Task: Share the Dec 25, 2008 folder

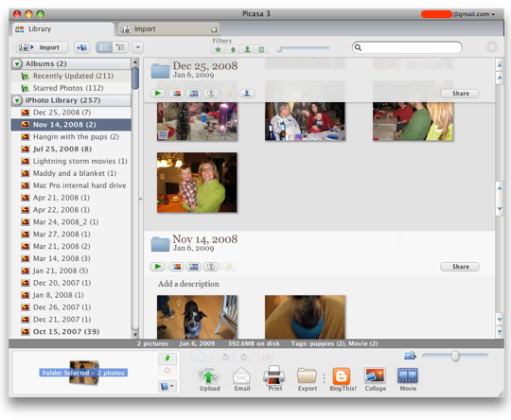Action: click(460, 94)
